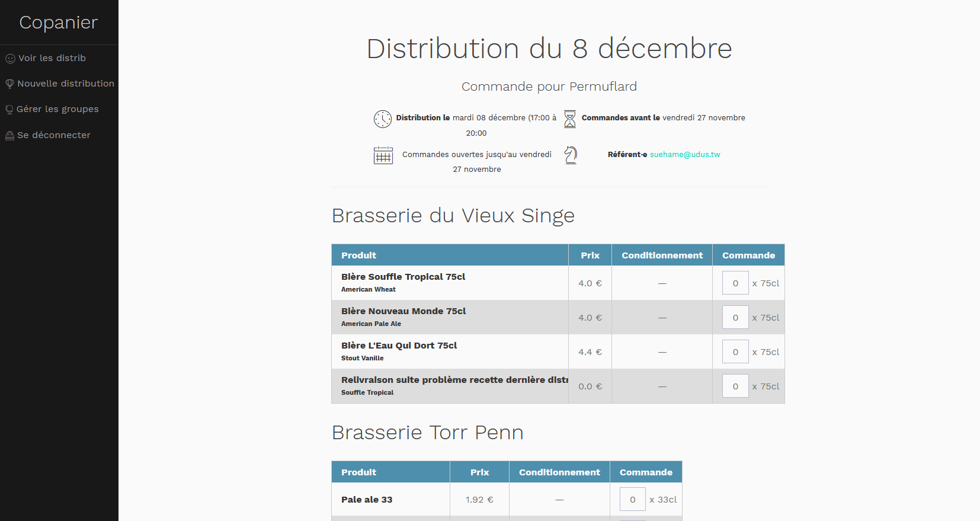Click the 1.92 € price cell
Screen dimensions: 980x521
(479, 500)
